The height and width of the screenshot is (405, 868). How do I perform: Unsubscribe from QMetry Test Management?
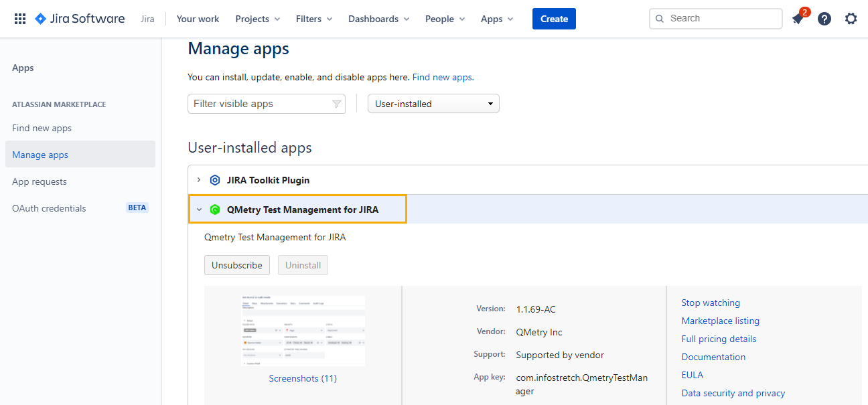(x=236, y=265)
